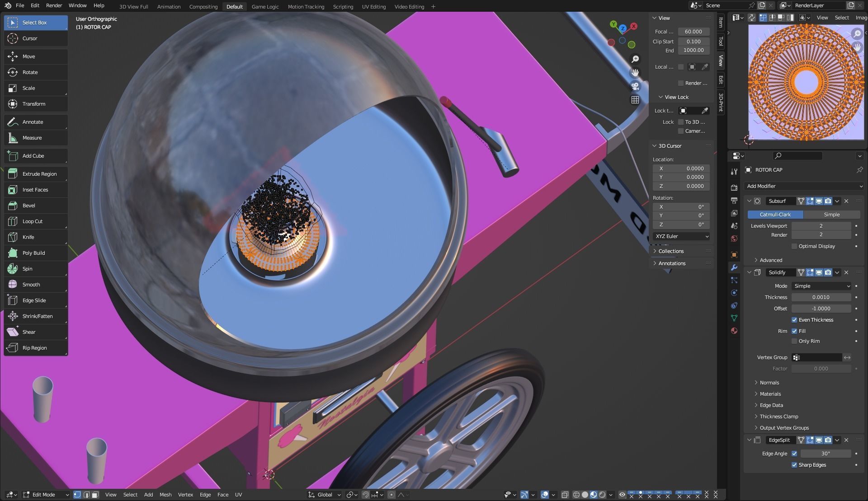
Task: Switch to the Scripting workspace tab
Action: [x=343, y=7]
